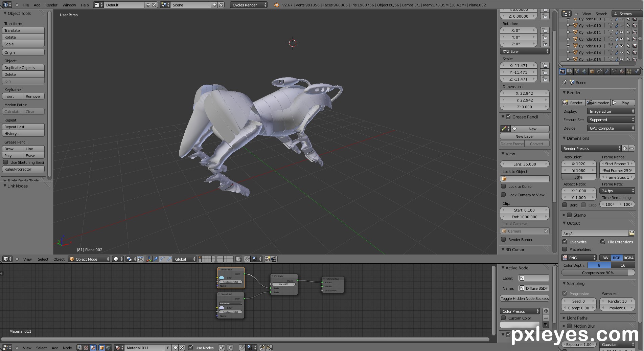Screen dimensions: 644x351
Task: Expand the Stamp panel
Action: (564, 215)
